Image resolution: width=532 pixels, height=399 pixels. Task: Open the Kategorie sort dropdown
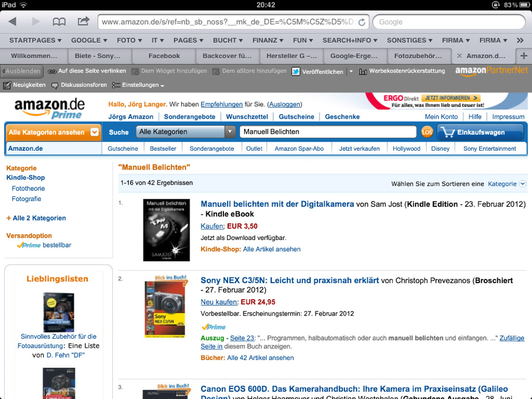(507, 184)
